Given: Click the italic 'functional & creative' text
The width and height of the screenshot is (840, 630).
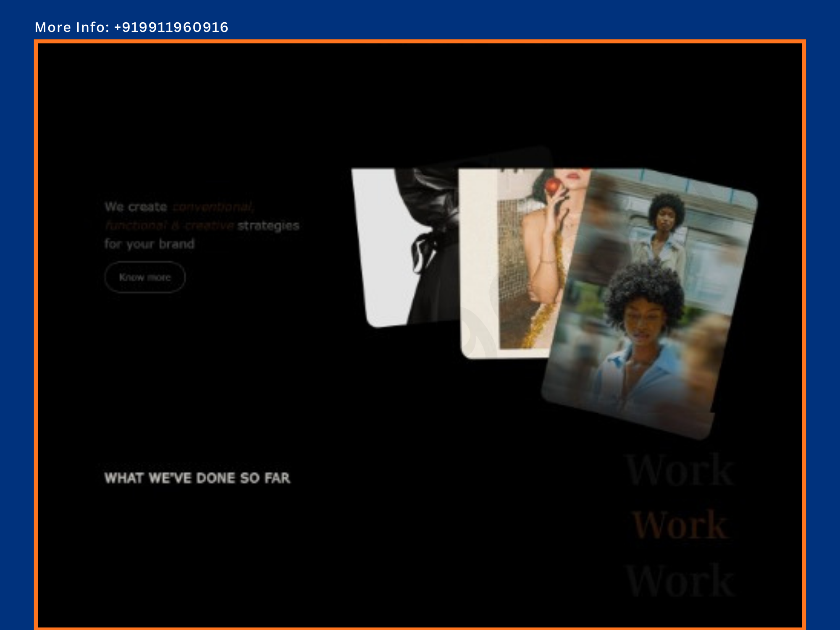Looking at the screenshot, I should (x=169, y=226).
